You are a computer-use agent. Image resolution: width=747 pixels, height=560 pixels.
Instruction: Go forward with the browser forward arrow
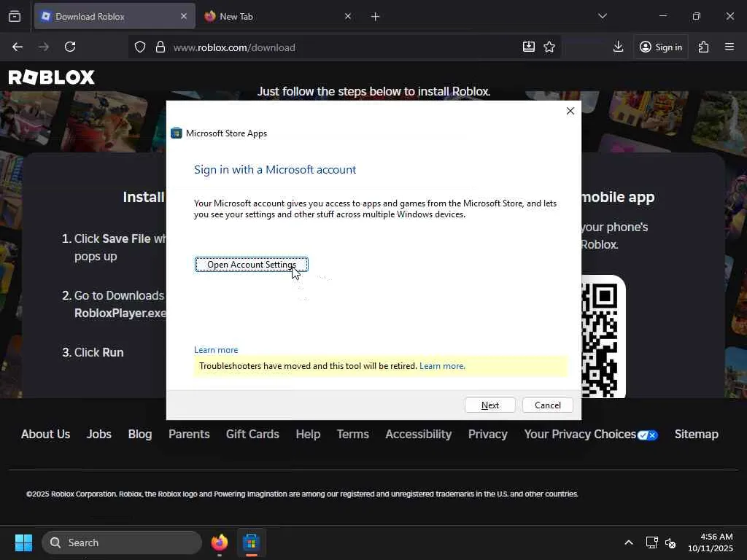(44, 47)
